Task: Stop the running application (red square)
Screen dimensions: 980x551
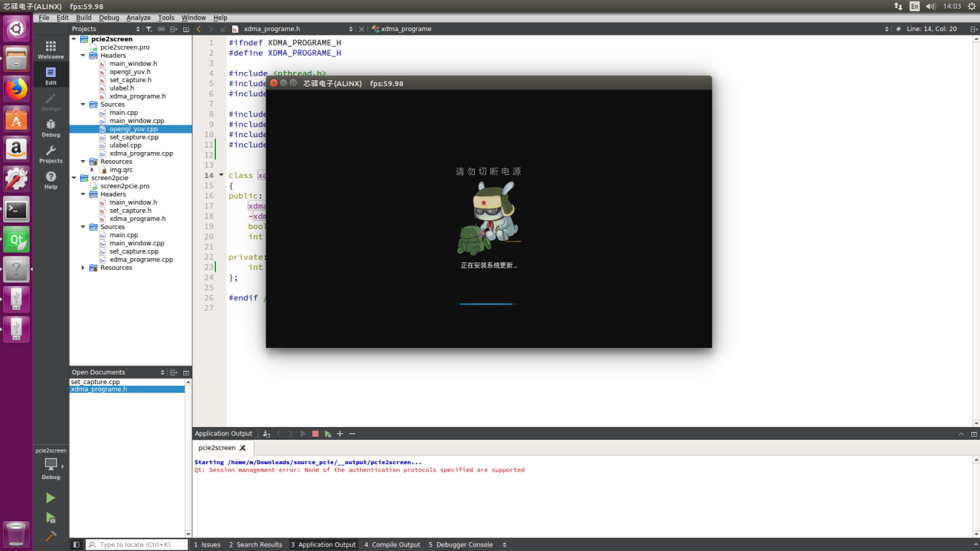Action: [x=315, y=434]
